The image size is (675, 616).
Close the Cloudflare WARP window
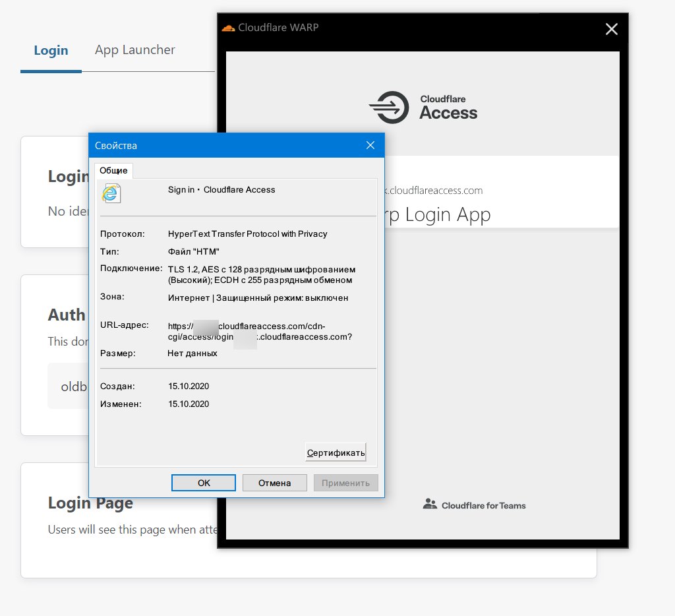tap(611, 29)
